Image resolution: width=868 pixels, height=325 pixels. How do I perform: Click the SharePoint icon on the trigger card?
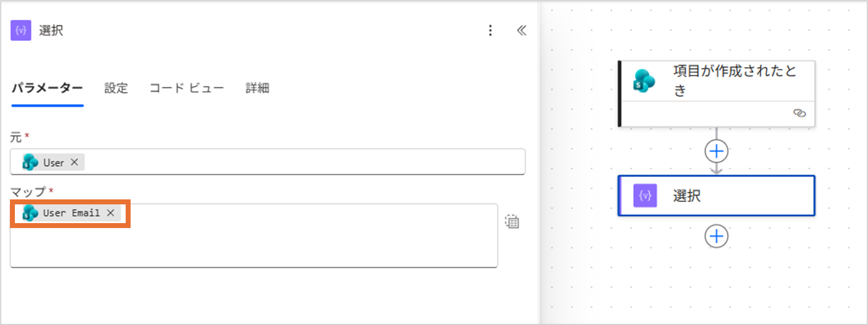tap(643, 80)
